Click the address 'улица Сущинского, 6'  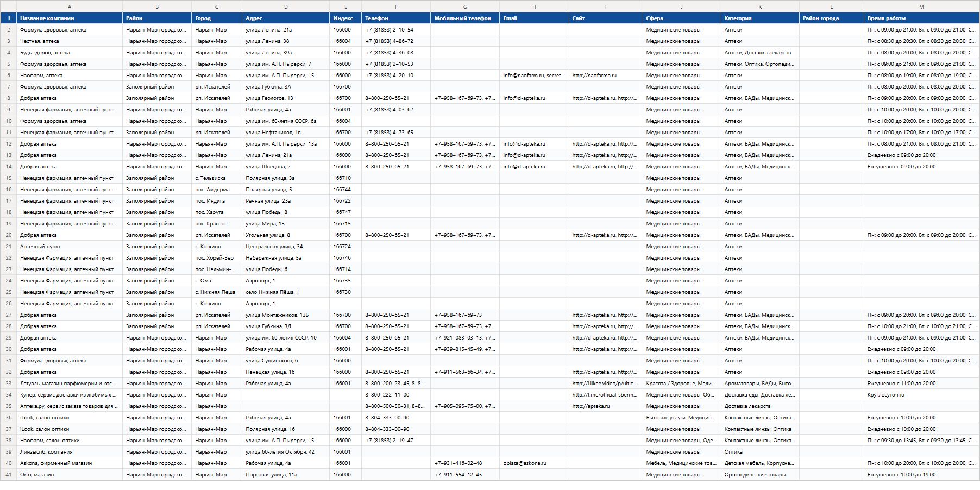coord(286,361)
